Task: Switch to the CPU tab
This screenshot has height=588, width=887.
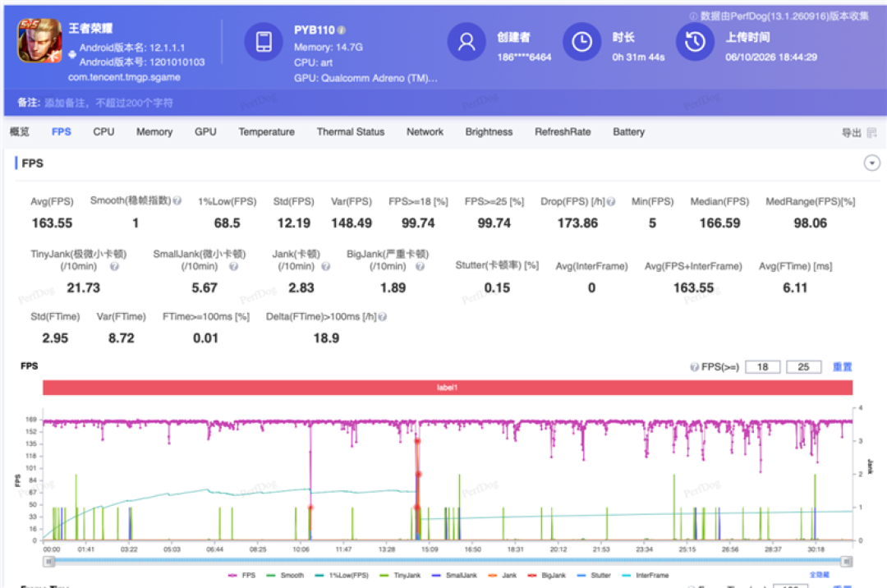Action: pyautogui.click(x=103, y=131)
